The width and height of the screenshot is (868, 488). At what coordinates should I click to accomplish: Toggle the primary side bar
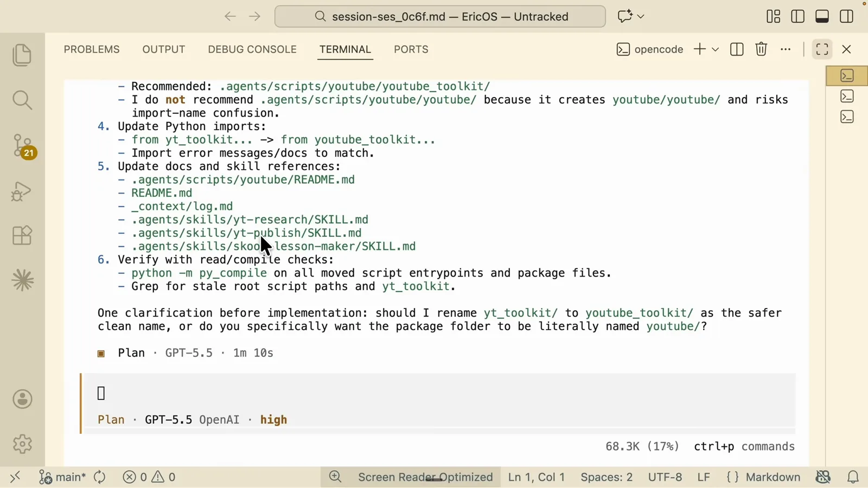pos(797,16)
